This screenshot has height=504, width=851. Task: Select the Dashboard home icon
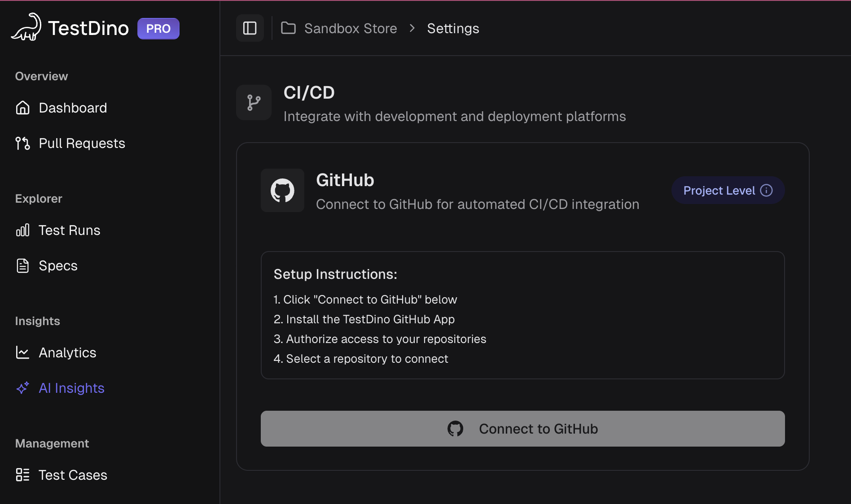pos(22,108)
